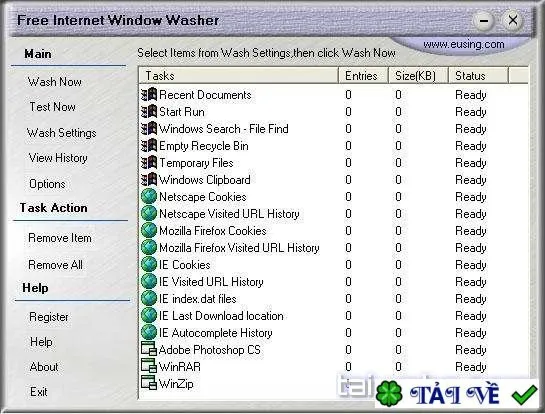Close the Free Internet Window Washer window
The height and width of the screenshot is (414, 545).
coord(513,20)
